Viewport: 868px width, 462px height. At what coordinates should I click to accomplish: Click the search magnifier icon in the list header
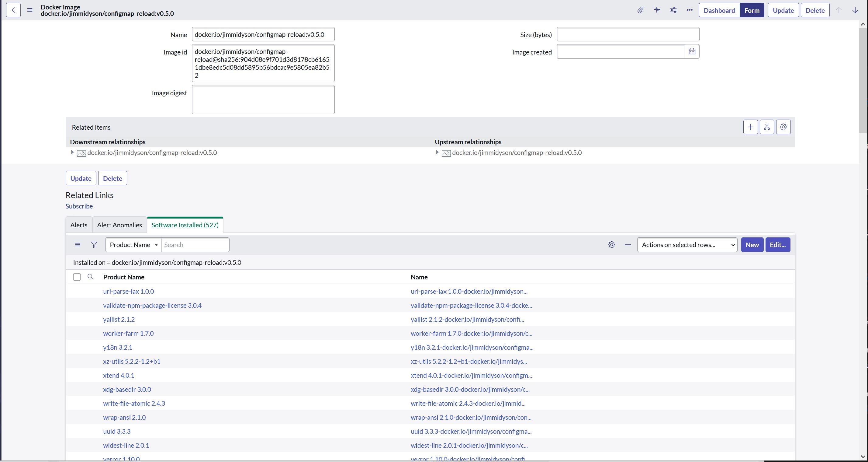coord(90,277)
